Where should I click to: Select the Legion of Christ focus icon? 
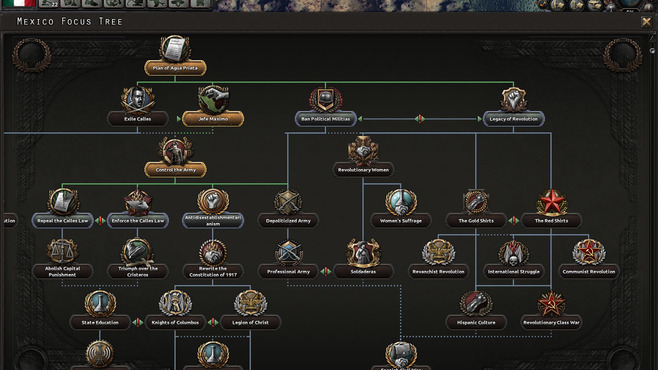pyautogui.click(x=251, y=303)
